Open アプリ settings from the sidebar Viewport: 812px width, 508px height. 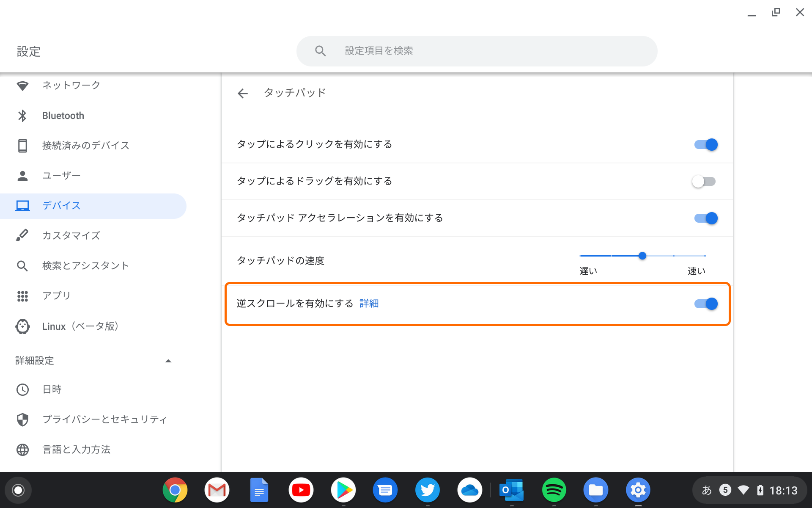click(56, 296)
